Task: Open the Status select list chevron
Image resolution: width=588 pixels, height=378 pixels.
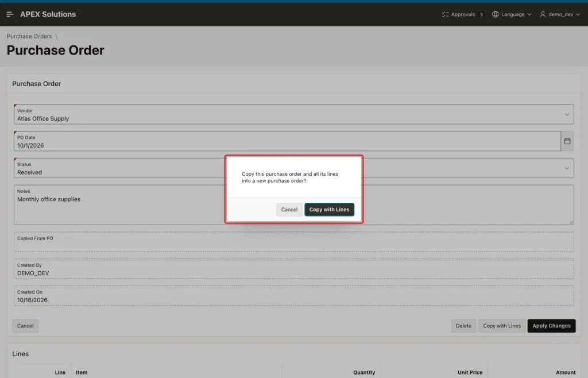Action: coord(567,168)
